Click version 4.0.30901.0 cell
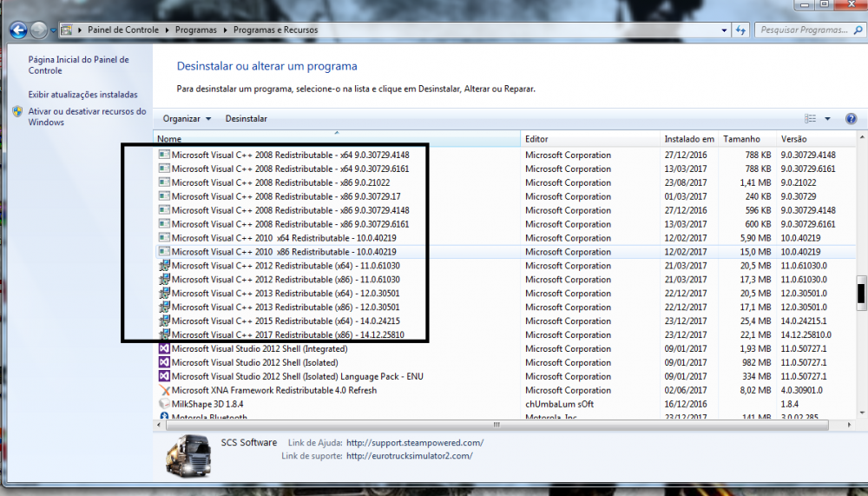868x496 pixels. tap(801, 391)
